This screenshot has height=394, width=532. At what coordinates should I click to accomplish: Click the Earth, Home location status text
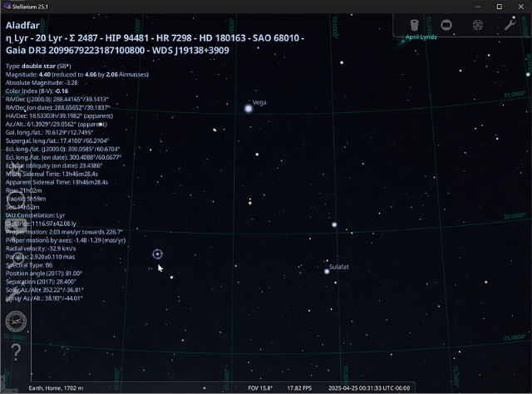click(58, 388)
